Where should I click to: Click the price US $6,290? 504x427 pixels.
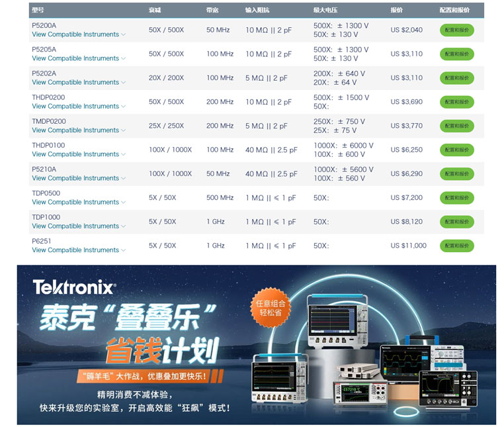(407, 173)
